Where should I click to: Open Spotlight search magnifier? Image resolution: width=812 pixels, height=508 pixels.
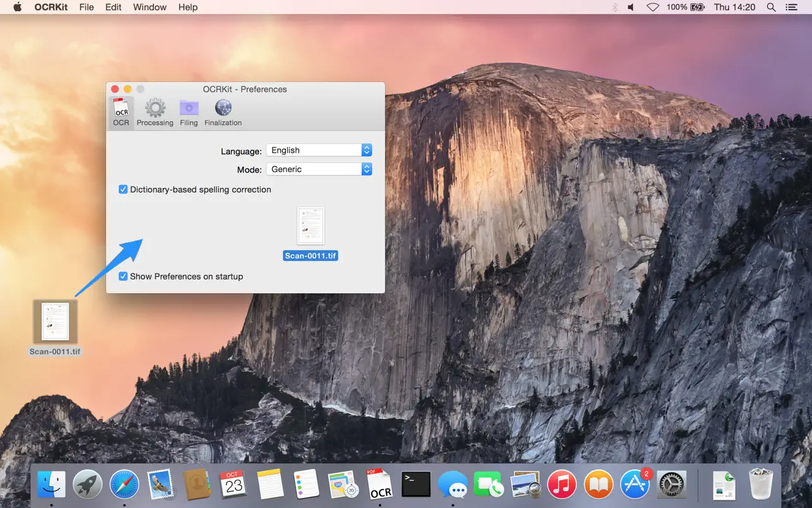[x=771, y=7]
